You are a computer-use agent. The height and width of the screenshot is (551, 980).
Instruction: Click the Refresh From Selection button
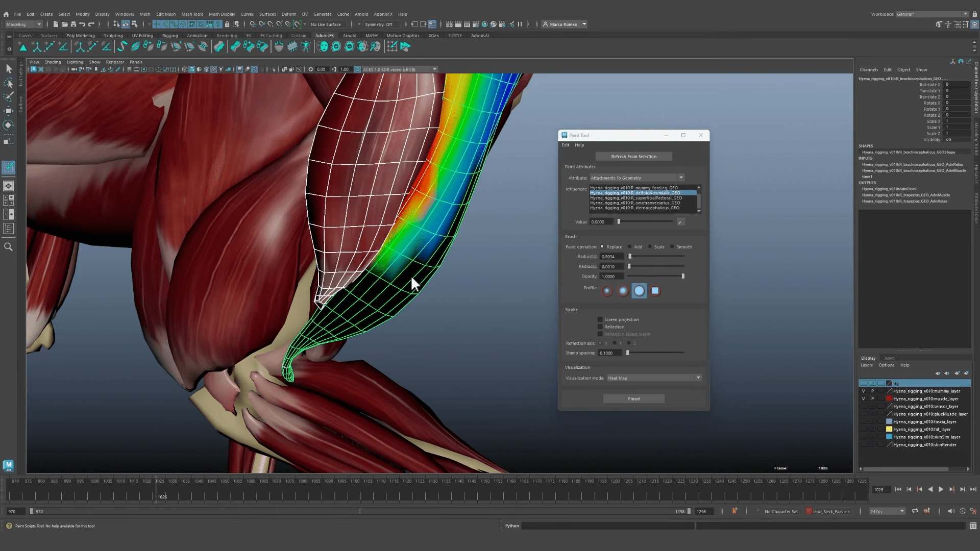pyautogui.click(x=633, y=156)
